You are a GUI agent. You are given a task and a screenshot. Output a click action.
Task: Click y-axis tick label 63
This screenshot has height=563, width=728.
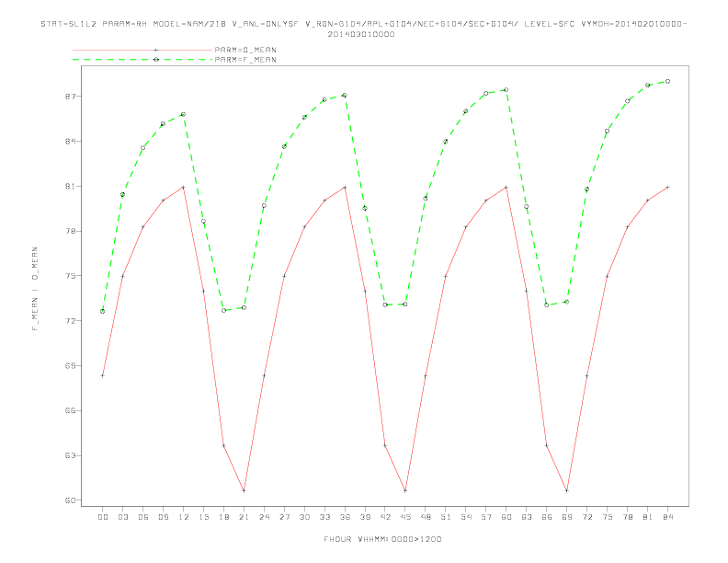[x=73, y=455]
